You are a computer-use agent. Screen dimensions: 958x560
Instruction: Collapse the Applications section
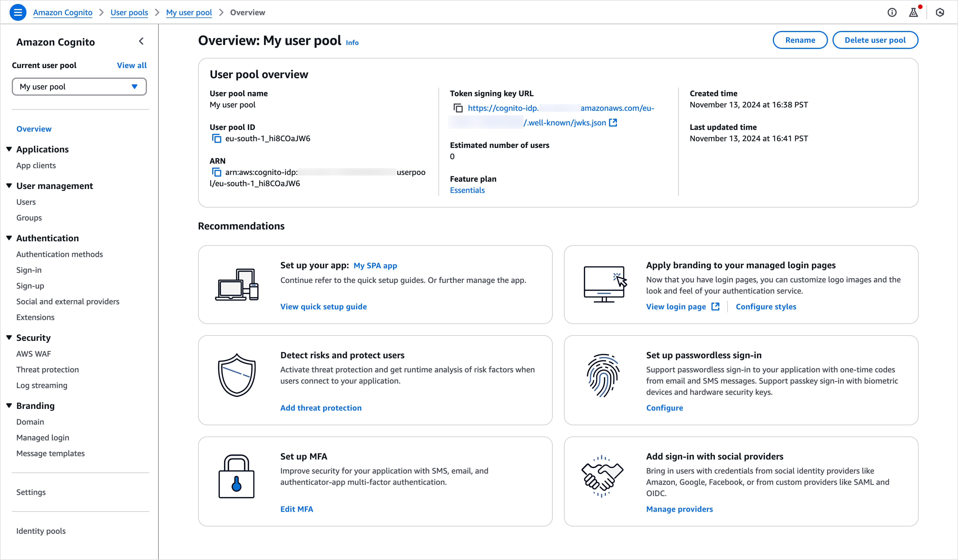(9, 149)
